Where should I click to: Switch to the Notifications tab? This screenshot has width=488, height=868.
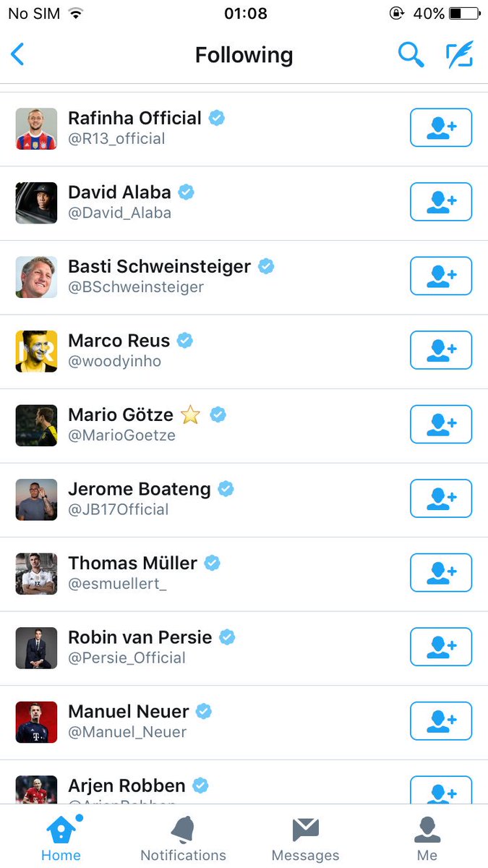(x=183, y=838)
